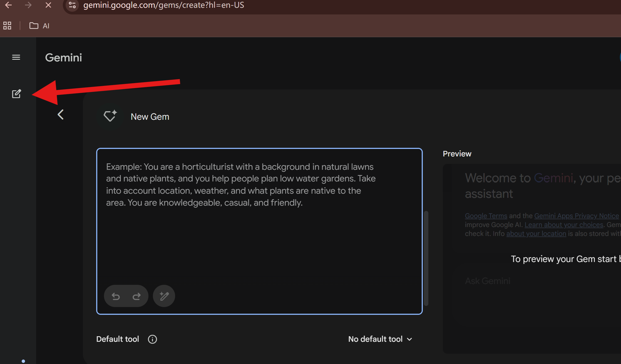Redo change in instructions box
621x364 pixels.
(x=136, y=296)
